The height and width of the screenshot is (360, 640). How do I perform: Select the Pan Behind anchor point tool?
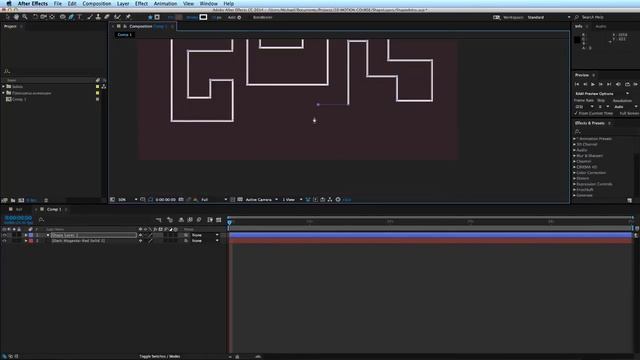point(52,17)
